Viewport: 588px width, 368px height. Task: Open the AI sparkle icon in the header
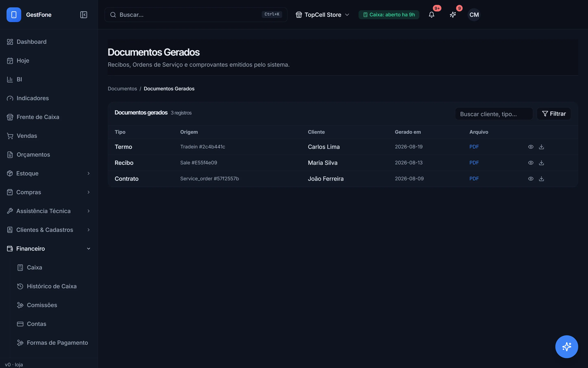click(x=453, y=15)
